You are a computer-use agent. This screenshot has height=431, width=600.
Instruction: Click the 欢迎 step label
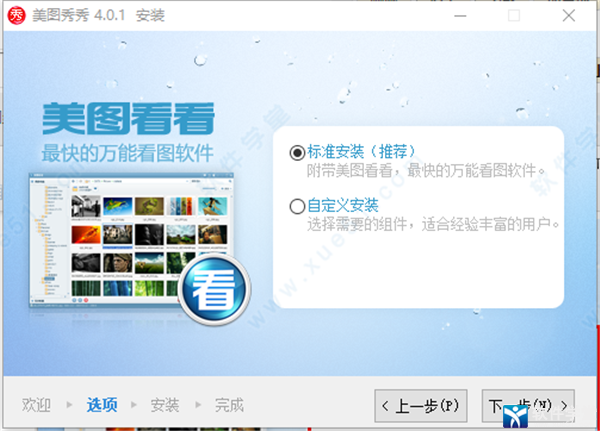[36, 405]
